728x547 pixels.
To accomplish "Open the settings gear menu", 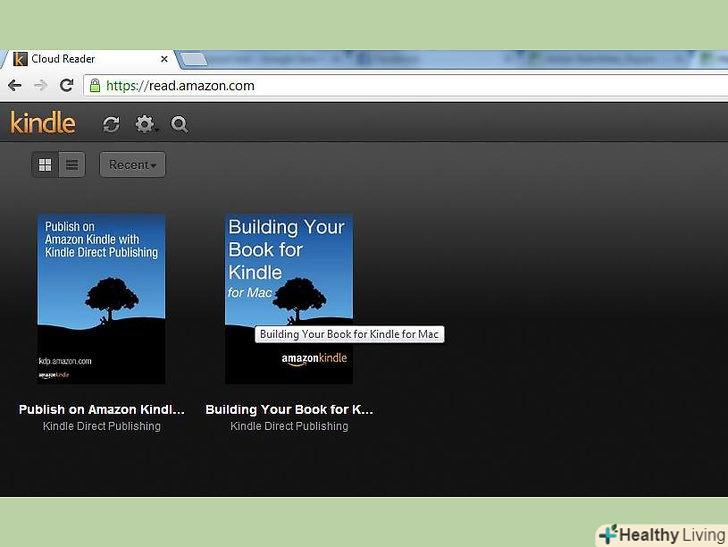I will tap(146, 124).
